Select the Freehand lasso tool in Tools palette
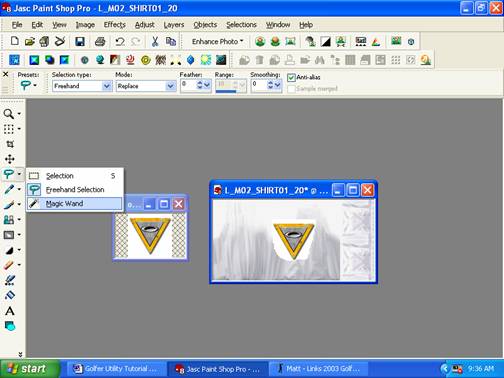The image size is (504, 378). [x=8, y=174]
